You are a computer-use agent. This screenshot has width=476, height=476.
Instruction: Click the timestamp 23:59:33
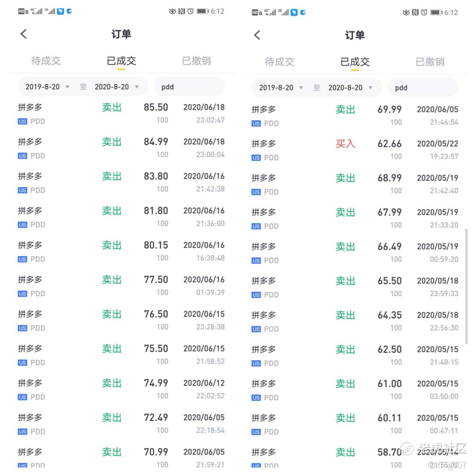tap(444, 294)
